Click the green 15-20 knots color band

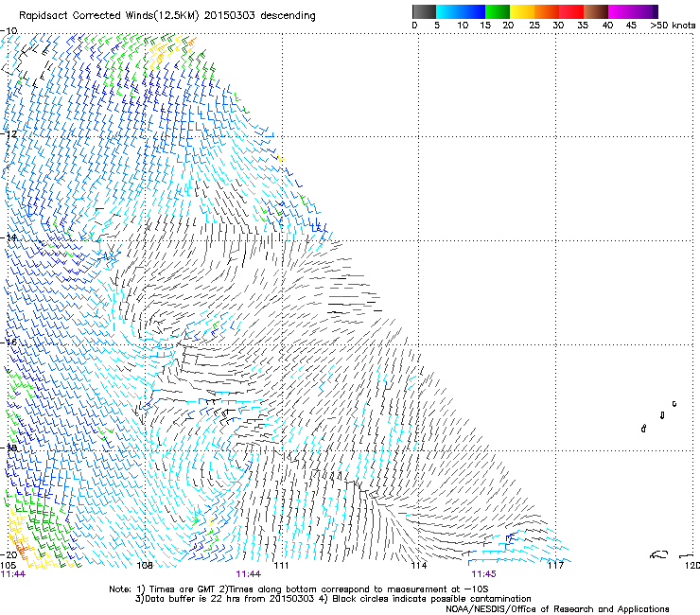(498, 11)
